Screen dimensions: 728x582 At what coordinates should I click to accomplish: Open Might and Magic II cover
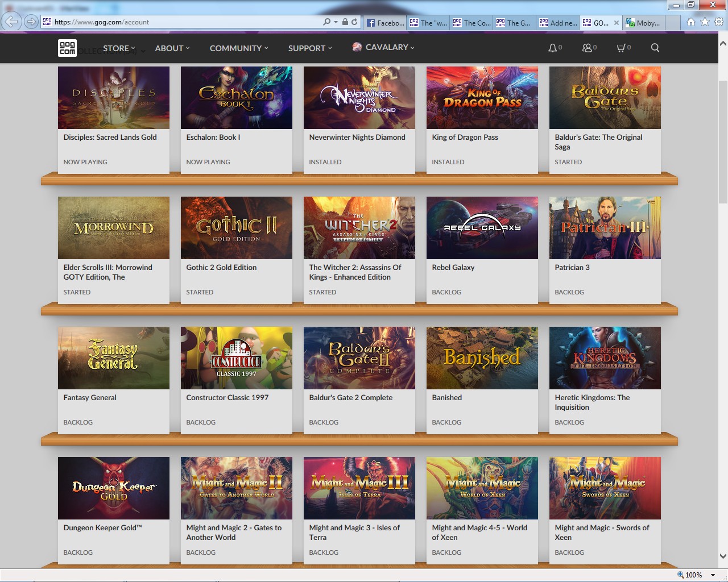click(x=237, y=488)
